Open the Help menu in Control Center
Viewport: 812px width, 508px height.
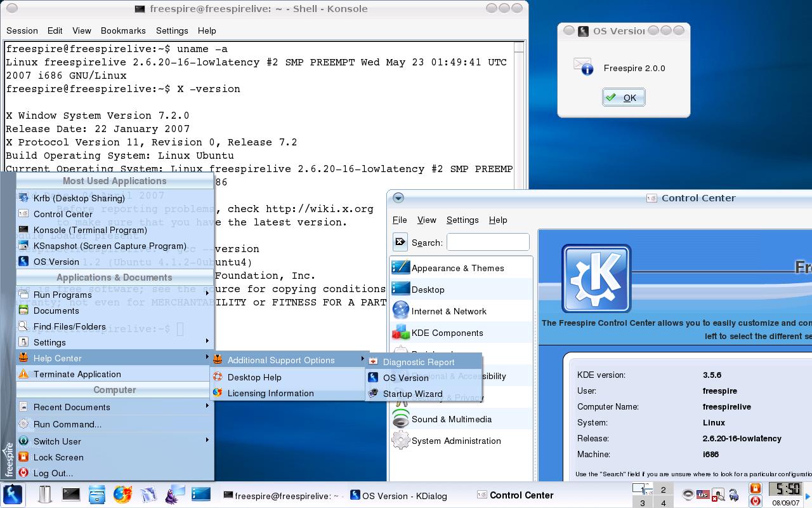(x=498, y=220)
